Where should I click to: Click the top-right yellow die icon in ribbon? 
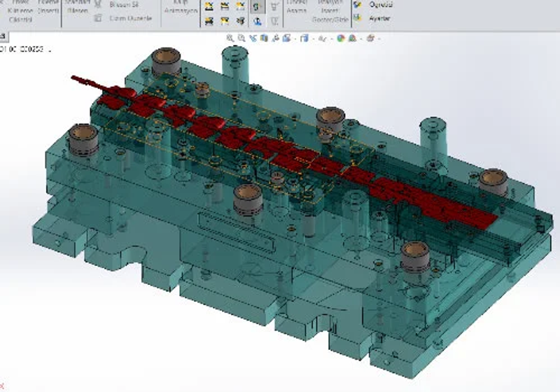tap(241, 6)
